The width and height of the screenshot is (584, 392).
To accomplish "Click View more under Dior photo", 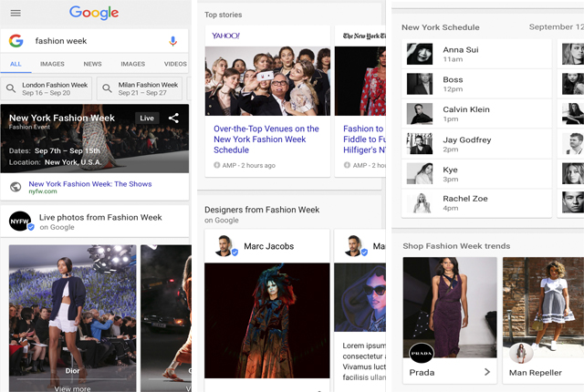I will point(73,388).
